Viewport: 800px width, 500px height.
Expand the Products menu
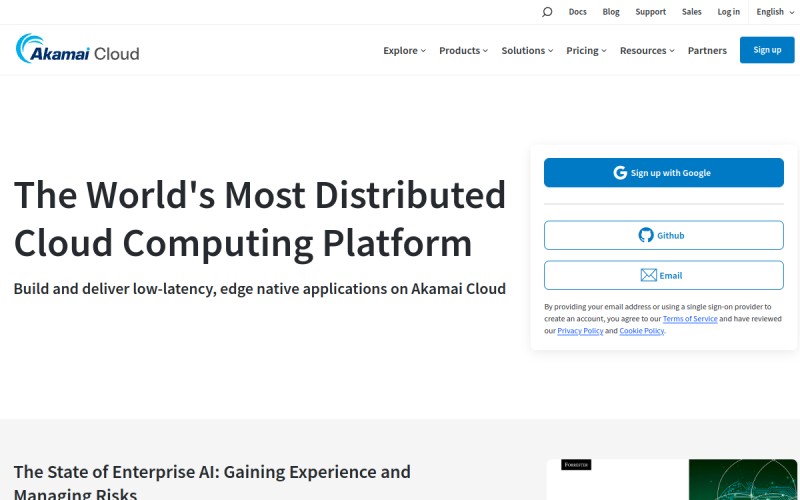pos(463,51)
